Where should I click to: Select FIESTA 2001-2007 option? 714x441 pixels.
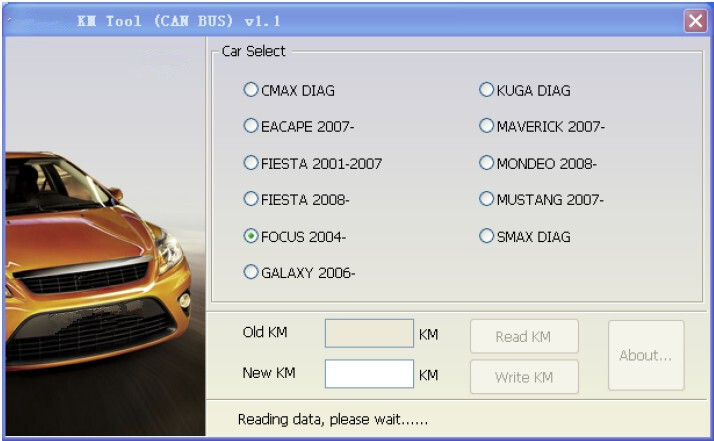click(x=251, y=163)
